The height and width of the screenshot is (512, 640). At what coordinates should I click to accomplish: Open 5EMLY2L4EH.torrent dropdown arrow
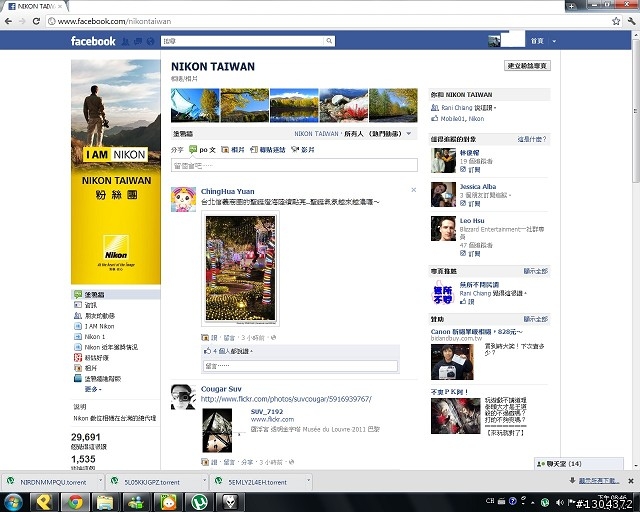coord(309,481)
